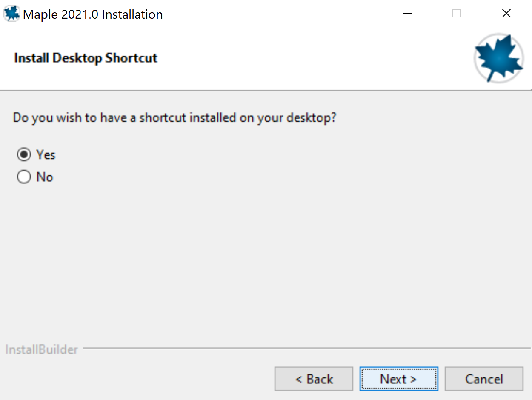
Task: Click the "No" option label text
Action: point(45,177)
